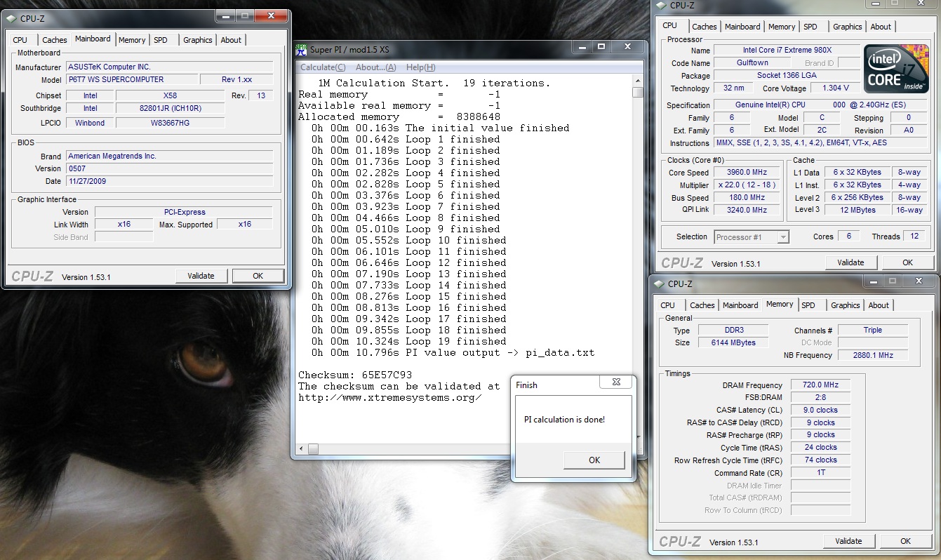Click the Manufacturer ASUSTeK Computer INC. field
941x560 pixels.
pos(170,67)
